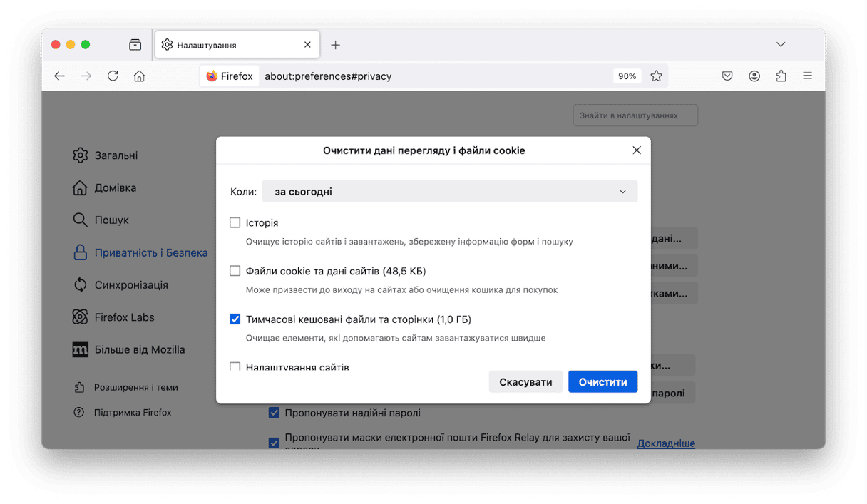Image resolution: width=867 pixels, height=504 pixels.
Task: Open the extensions puzzle icon
Action: [x=781, y=76]
